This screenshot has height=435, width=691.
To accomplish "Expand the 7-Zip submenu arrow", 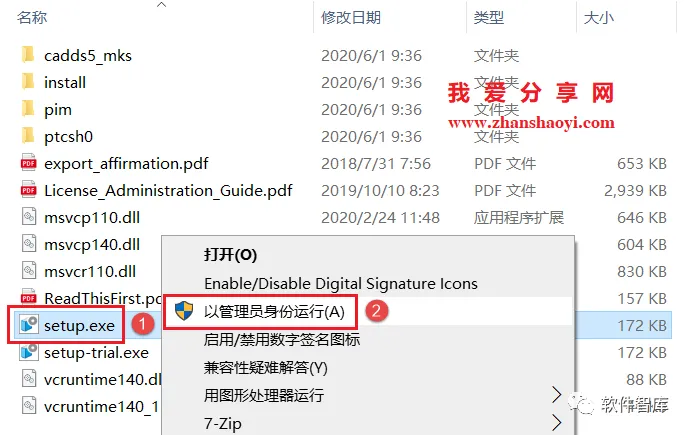I will tap(557, 423).
